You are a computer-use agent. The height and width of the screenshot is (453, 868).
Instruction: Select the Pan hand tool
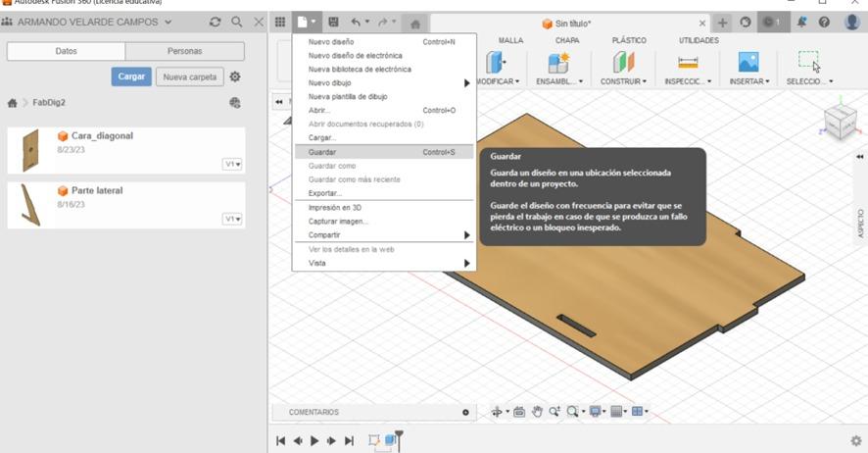point(537,412)
